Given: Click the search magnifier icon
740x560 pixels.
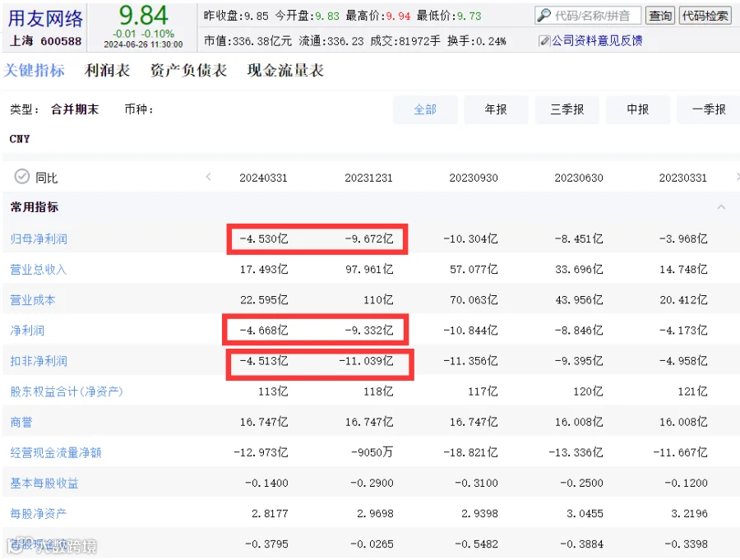Looking at the screenshot, I should pos(543,15).
